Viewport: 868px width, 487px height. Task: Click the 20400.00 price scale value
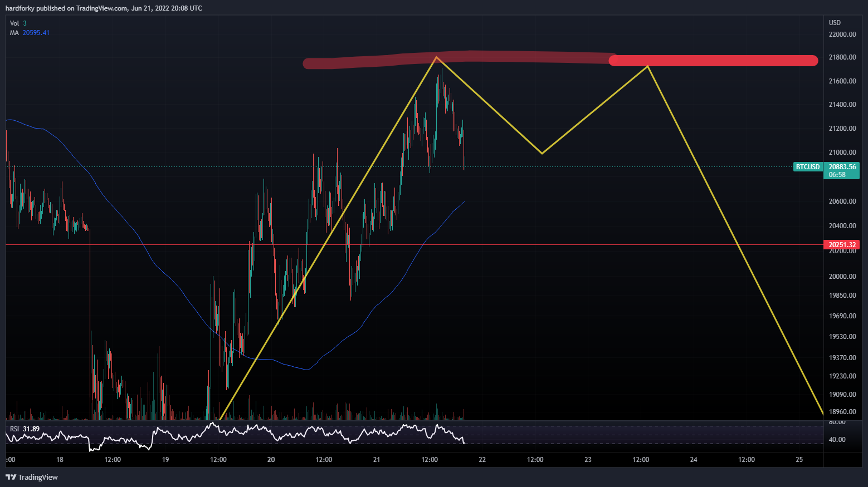tap(842, 226)
